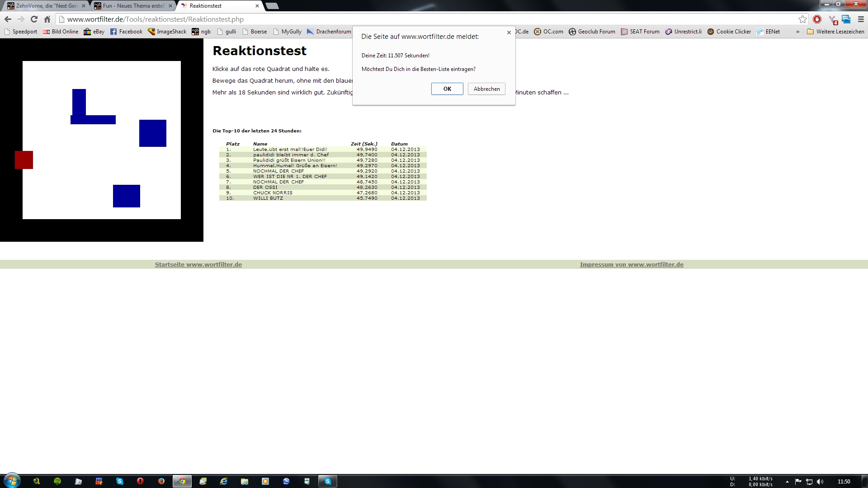
Task: Bookmark page with the star icon
Action: click(802, 19)
